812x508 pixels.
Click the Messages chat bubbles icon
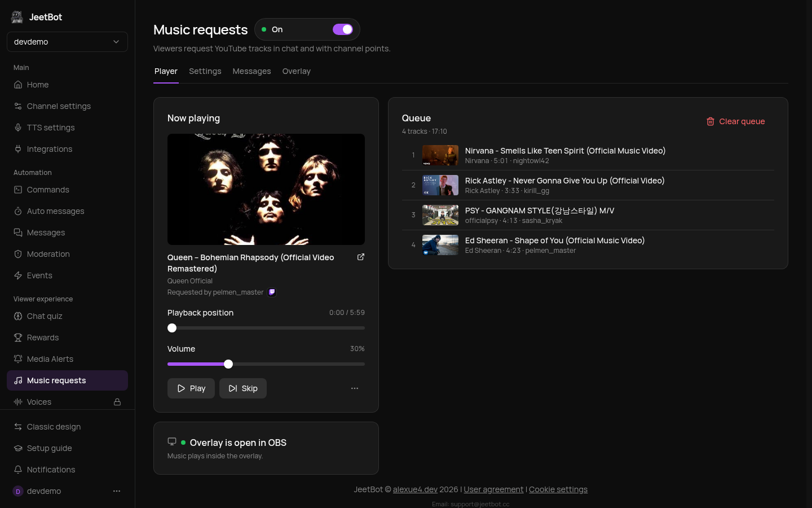tap(18, 233)
